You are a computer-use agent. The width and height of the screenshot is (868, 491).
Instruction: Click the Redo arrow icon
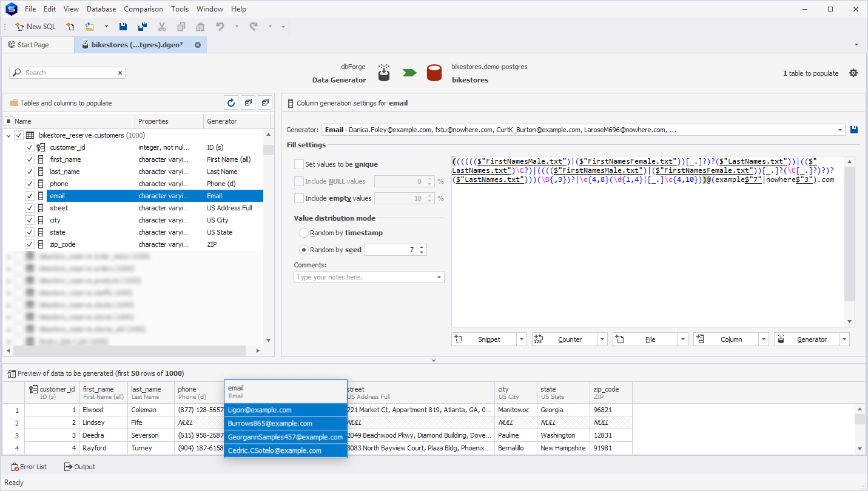click(254, 27)
